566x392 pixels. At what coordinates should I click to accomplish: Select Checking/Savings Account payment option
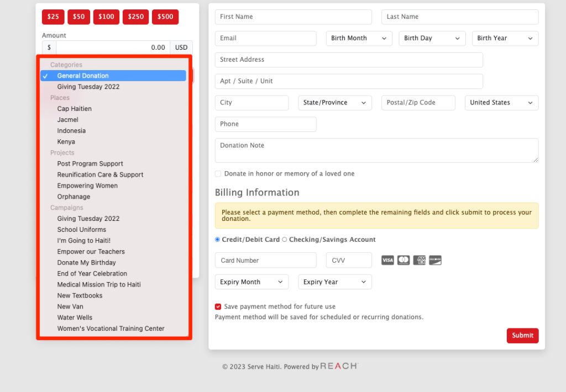point(285,240)
